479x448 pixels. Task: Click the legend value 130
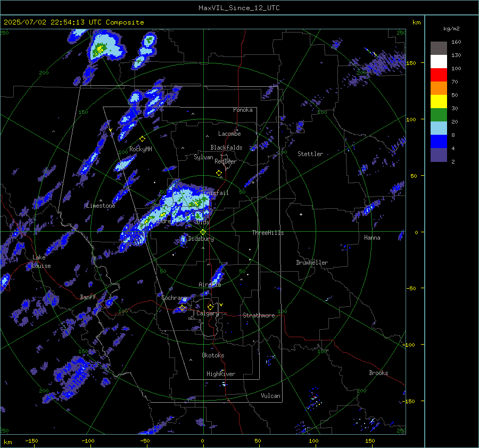(x=456, y=55)
